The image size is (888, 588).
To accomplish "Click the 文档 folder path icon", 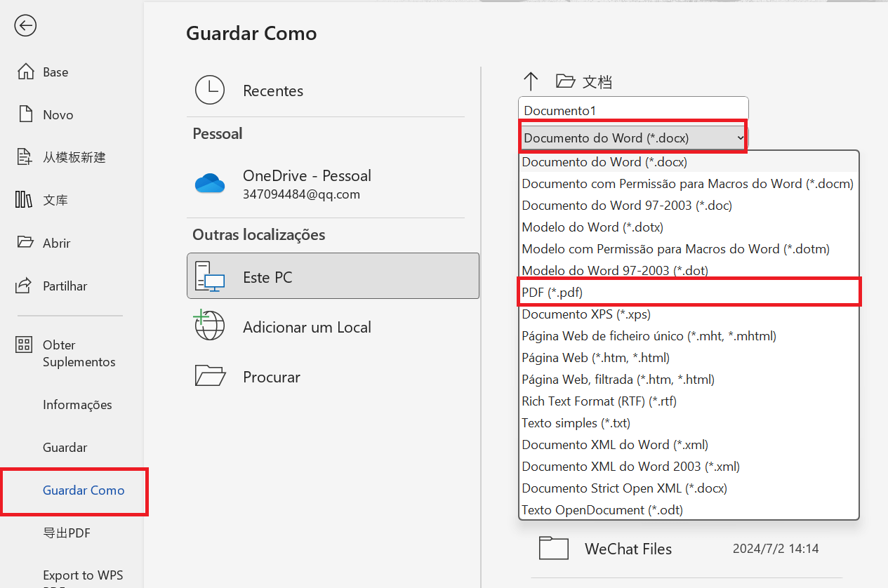I will 565,81.
